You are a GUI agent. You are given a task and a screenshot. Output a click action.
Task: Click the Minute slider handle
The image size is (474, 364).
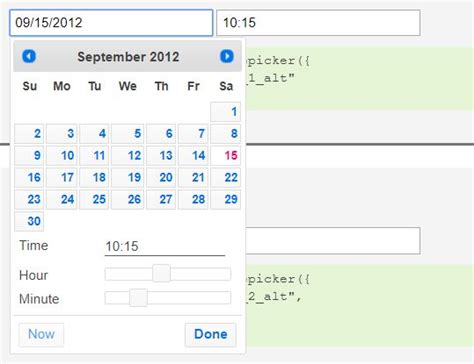point(138,298)
